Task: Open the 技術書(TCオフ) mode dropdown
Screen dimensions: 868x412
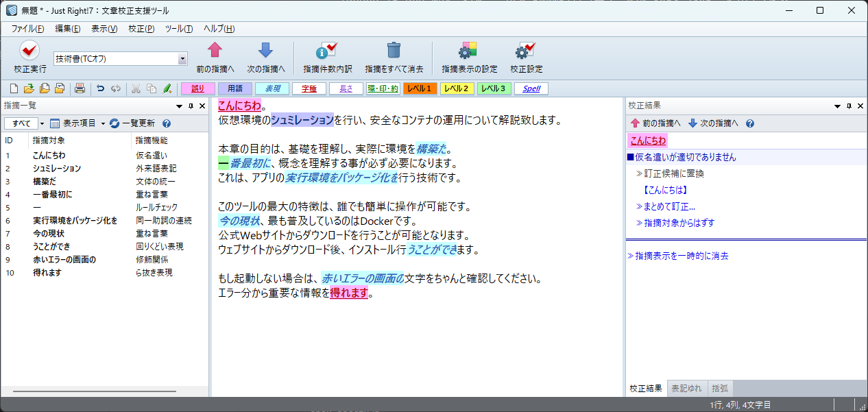Action: click(x=182, y=59)
